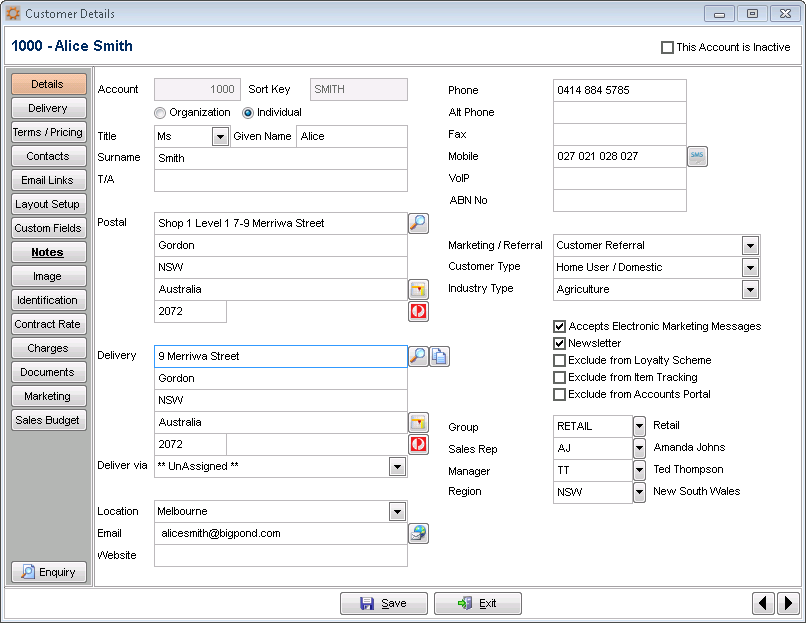The width and height of the screenshot is (806, 623).
Task: Select the Organization radio button
Action: tap(158, 112)
